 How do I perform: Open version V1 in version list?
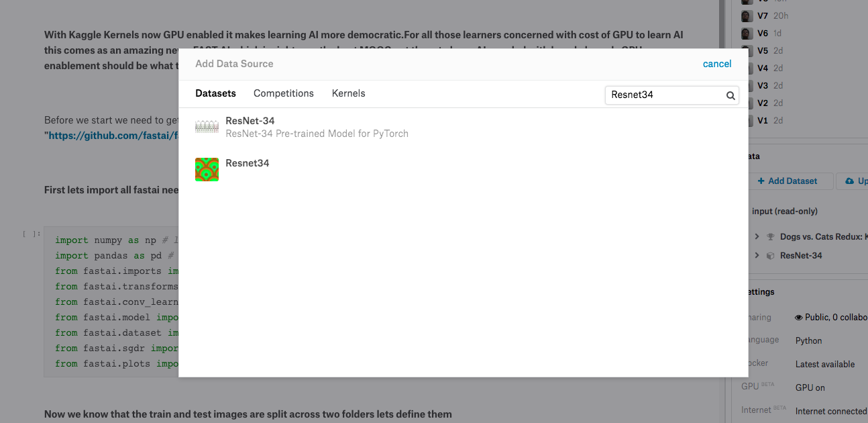[763, 120]
